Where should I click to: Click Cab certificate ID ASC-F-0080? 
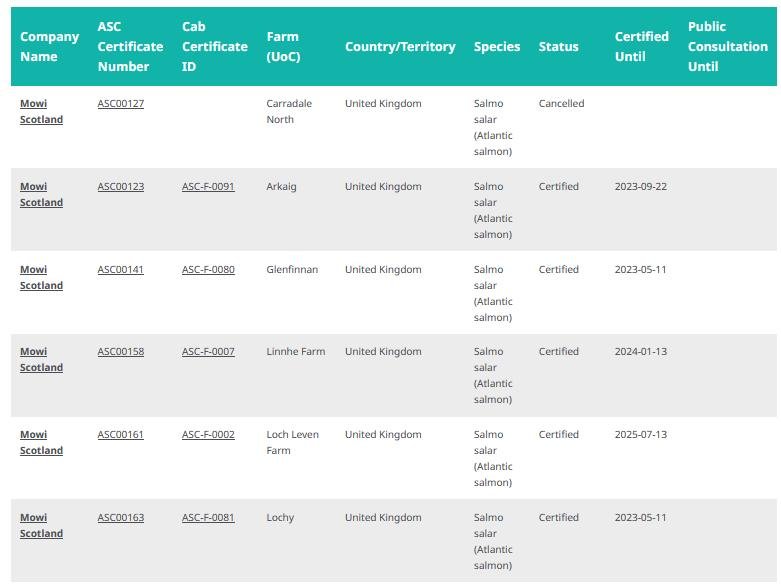coord(208,270)
